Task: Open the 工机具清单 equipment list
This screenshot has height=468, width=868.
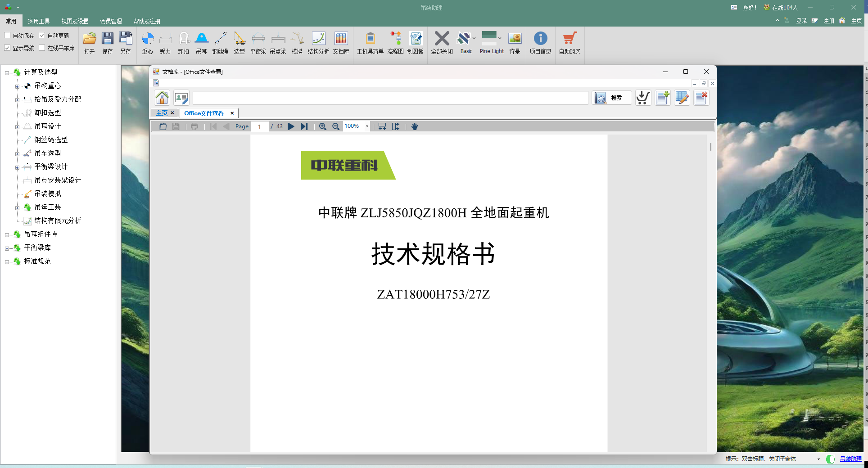Action: coord(370,43)
